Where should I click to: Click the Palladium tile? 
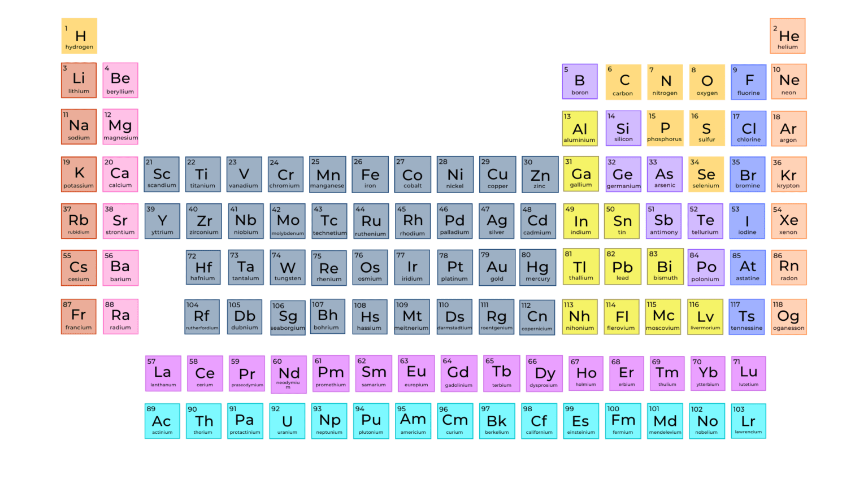coord(455,221)
